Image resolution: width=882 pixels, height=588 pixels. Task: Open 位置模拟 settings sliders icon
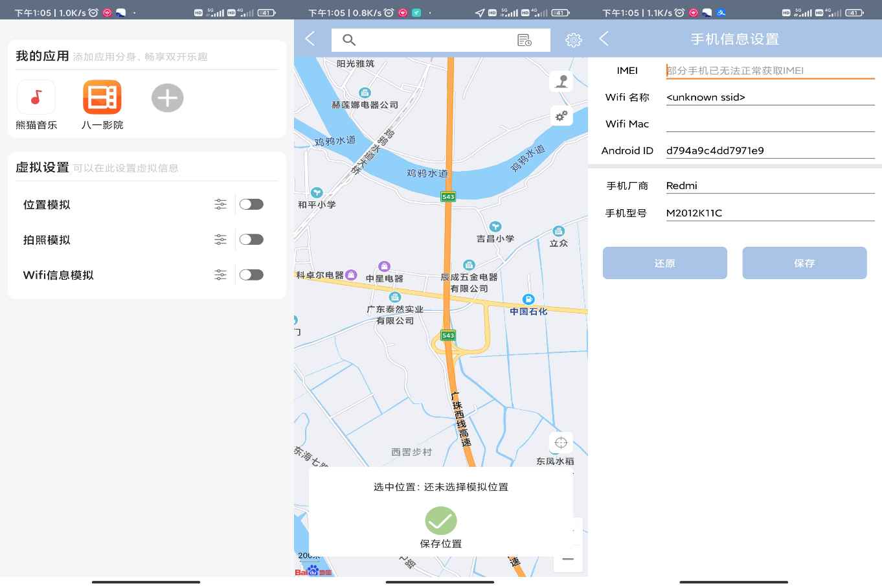pos(220,205)
